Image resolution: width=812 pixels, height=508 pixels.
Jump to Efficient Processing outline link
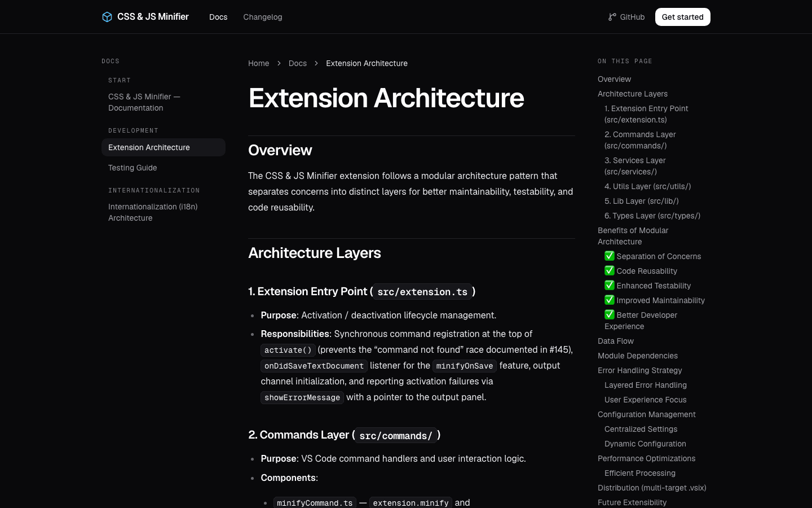[x=640, y=473]
